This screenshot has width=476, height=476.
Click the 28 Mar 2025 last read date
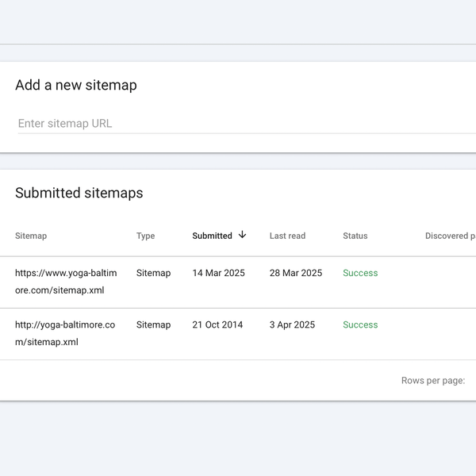point(296,273)
